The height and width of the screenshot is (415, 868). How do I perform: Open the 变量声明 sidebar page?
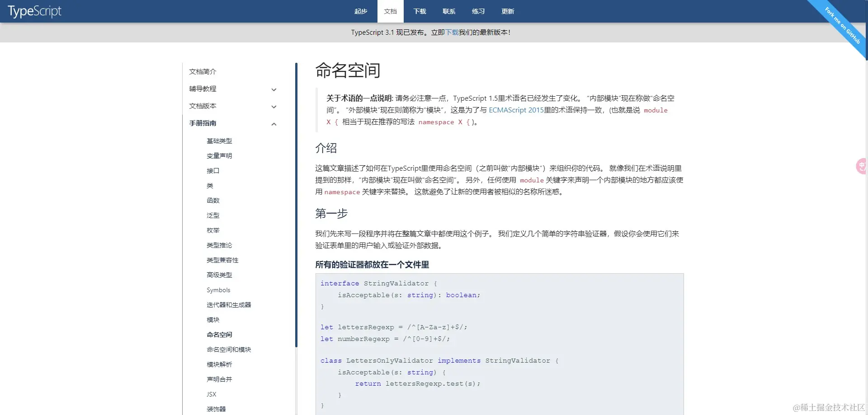point(219,156)
